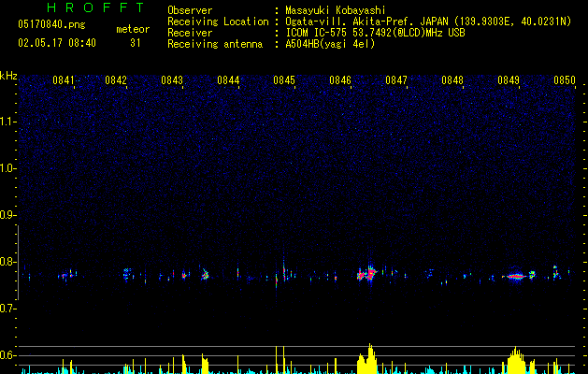Screen dimensions: 588x374
Task: Click the 0843 time marker
Action: [172, 79]
